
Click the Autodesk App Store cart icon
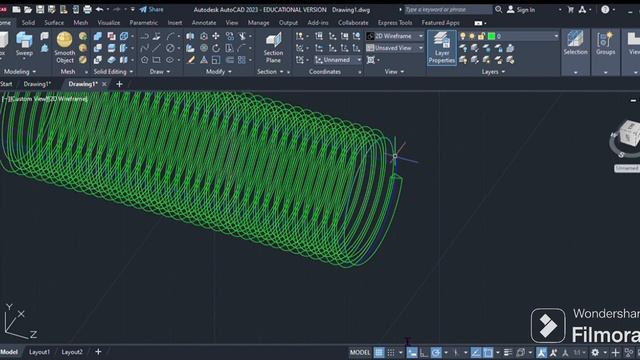(x=571, y=9)
